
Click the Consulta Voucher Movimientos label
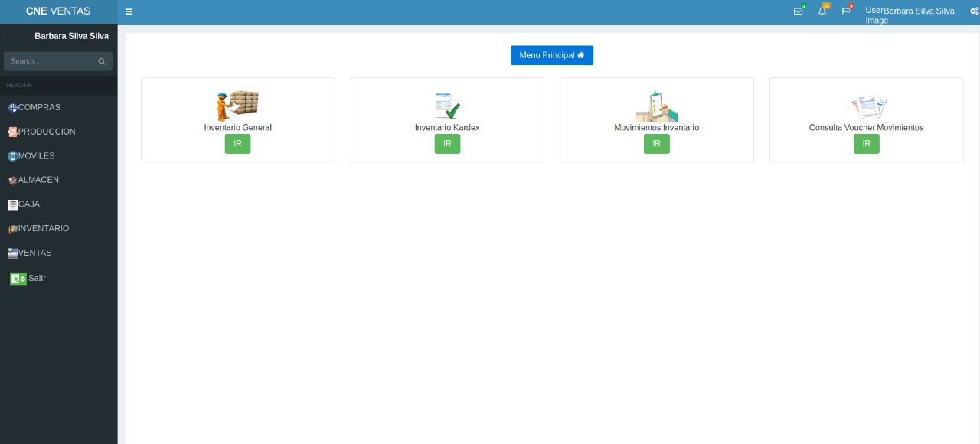pyautogui.click(x=867, y=128)
